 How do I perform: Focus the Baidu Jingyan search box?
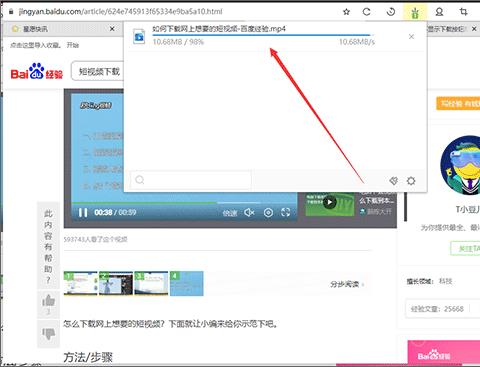coord(98,71)
